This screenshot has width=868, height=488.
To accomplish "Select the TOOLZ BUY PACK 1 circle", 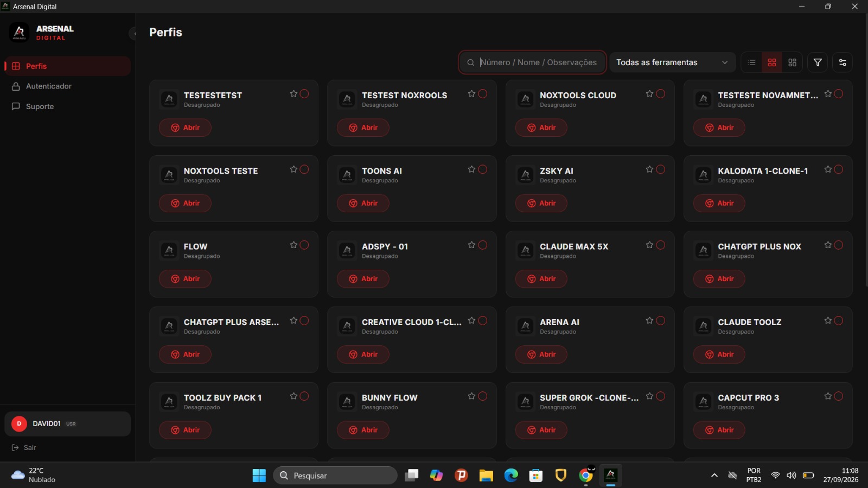I will [304, 396].
